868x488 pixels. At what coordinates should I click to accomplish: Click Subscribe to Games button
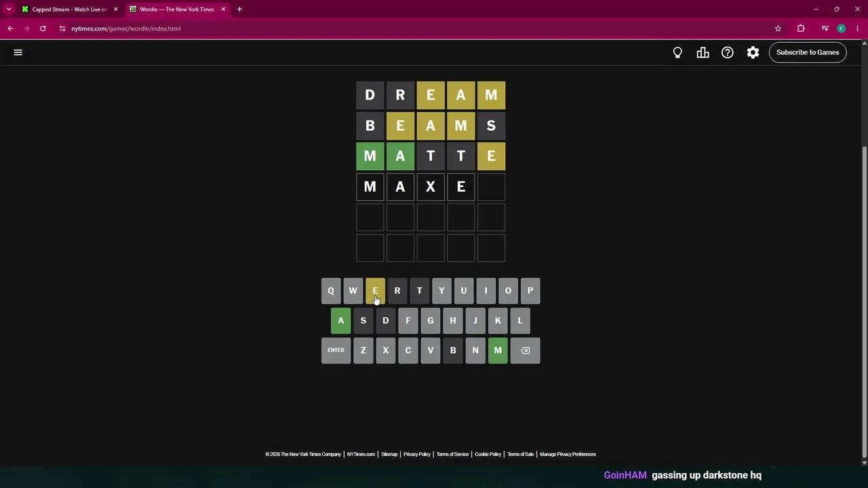click(x=808, y=52)
